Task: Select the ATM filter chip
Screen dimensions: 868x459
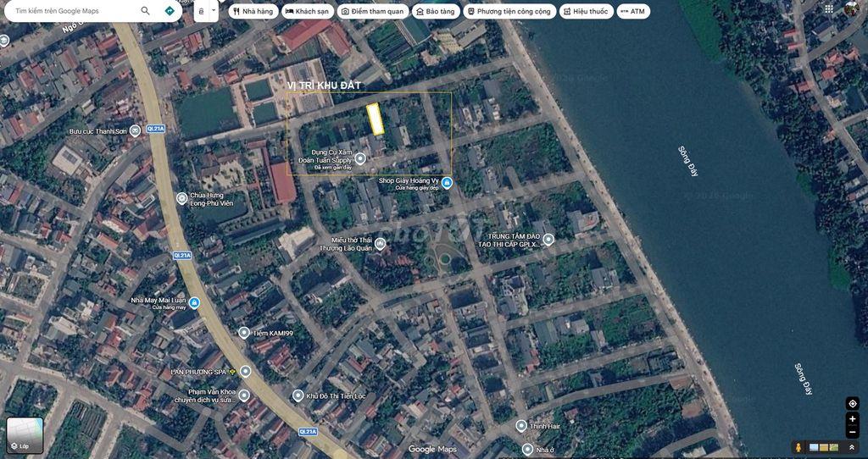Action: (x=633, y=11)
